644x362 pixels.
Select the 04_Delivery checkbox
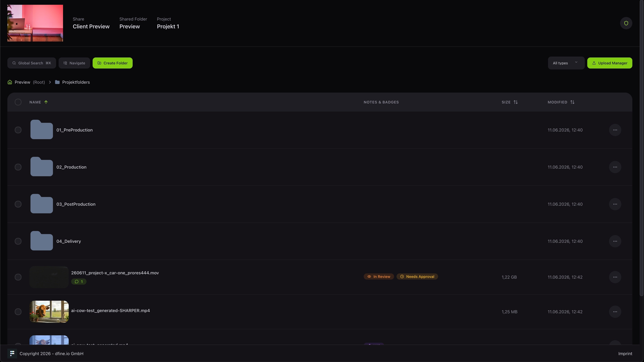coord(18,241)
